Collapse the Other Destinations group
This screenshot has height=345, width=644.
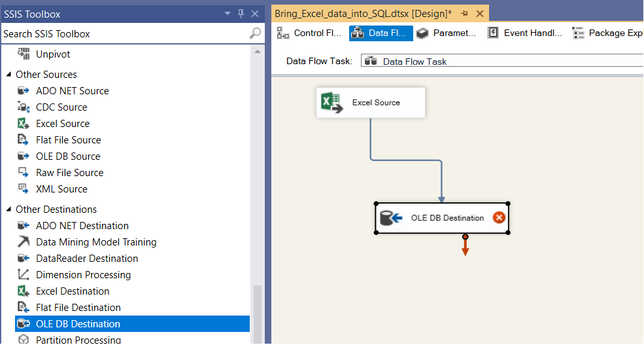pyautogui.click(x=8, y=209)
